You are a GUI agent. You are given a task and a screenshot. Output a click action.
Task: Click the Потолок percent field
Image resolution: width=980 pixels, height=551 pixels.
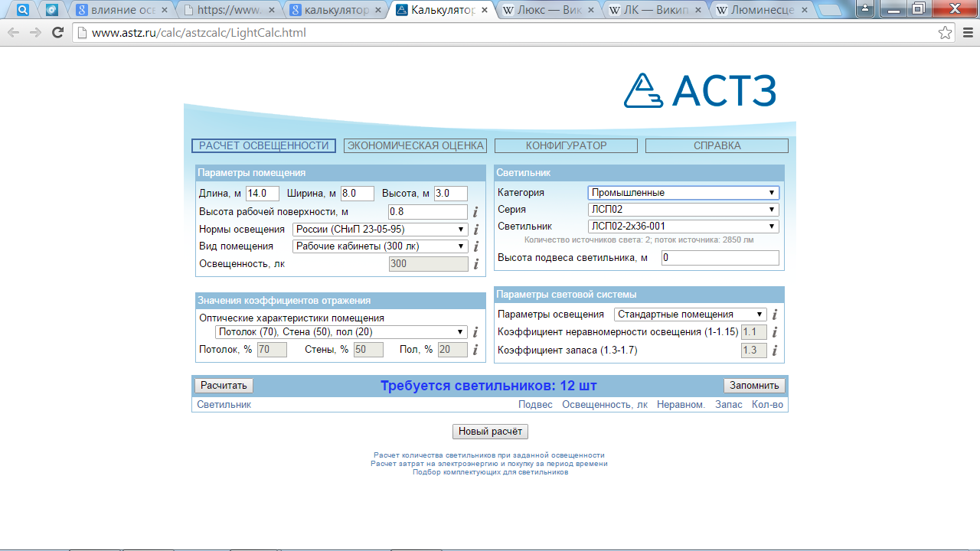272,350
